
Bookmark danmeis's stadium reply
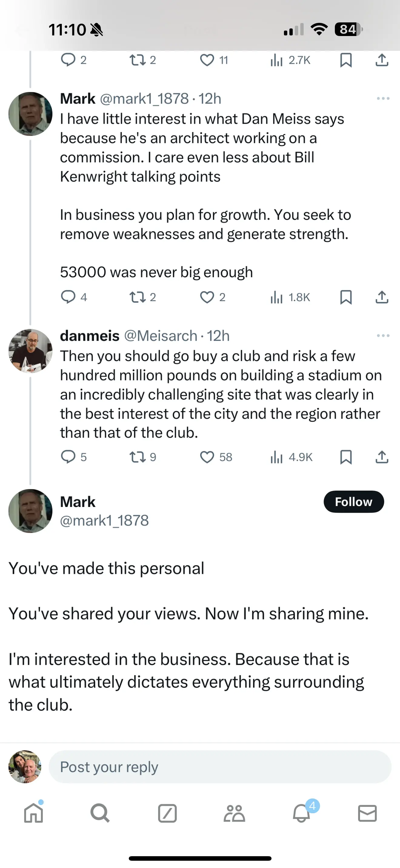(346, 457)
